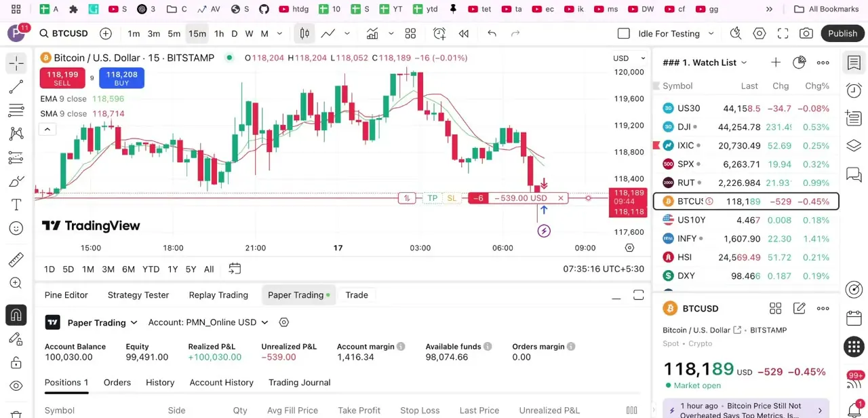The image size is (868, 418).
Task: Open bar replay mode
Action: (464, 33)
